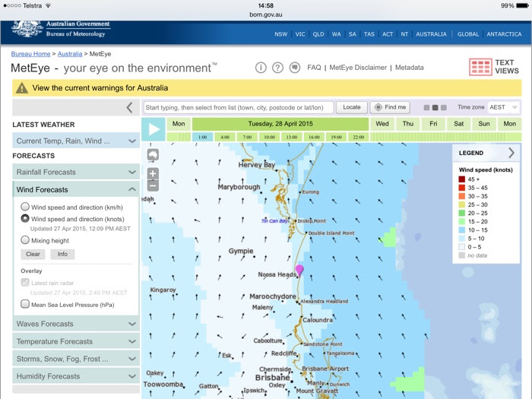Screen dimensions: 532x399
Task: Open the Australia breadcrumb link
Action: [70, 54]
